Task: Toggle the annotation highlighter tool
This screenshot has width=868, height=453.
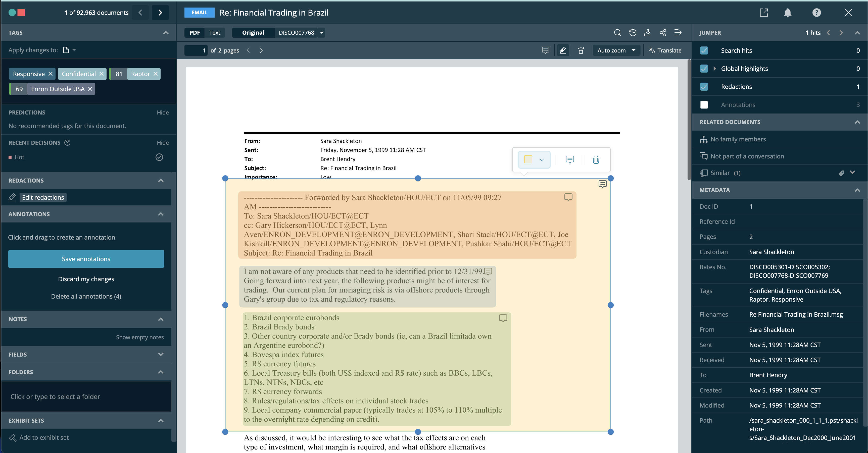Action: (x=563, y=50)
